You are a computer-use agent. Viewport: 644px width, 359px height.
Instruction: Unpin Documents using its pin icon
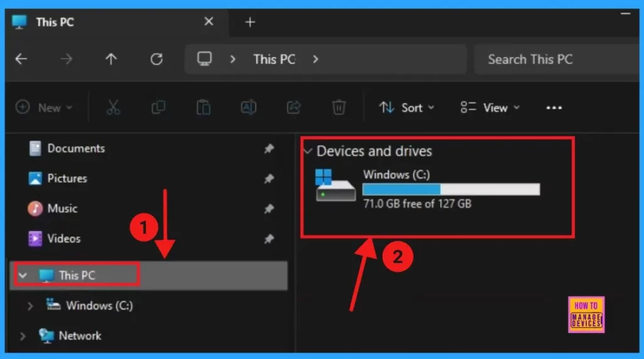coord(269,148)
